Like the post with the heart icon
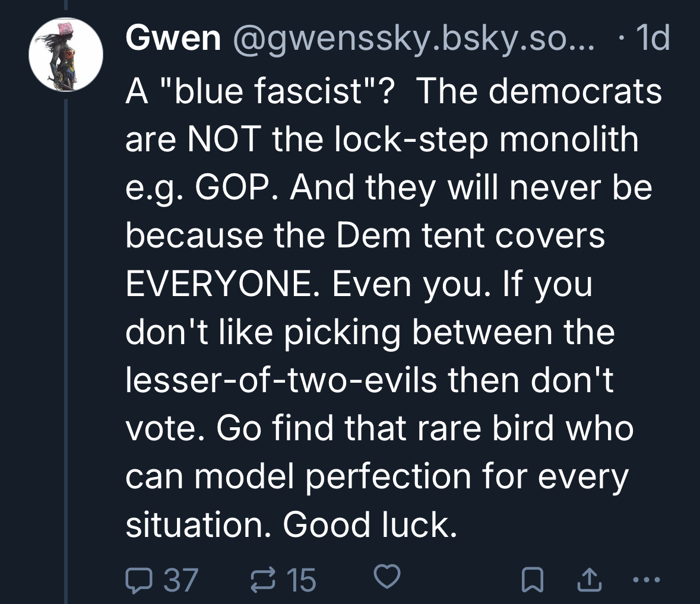The width and height of the screenshot is (700, 604). tap(387, 577)
